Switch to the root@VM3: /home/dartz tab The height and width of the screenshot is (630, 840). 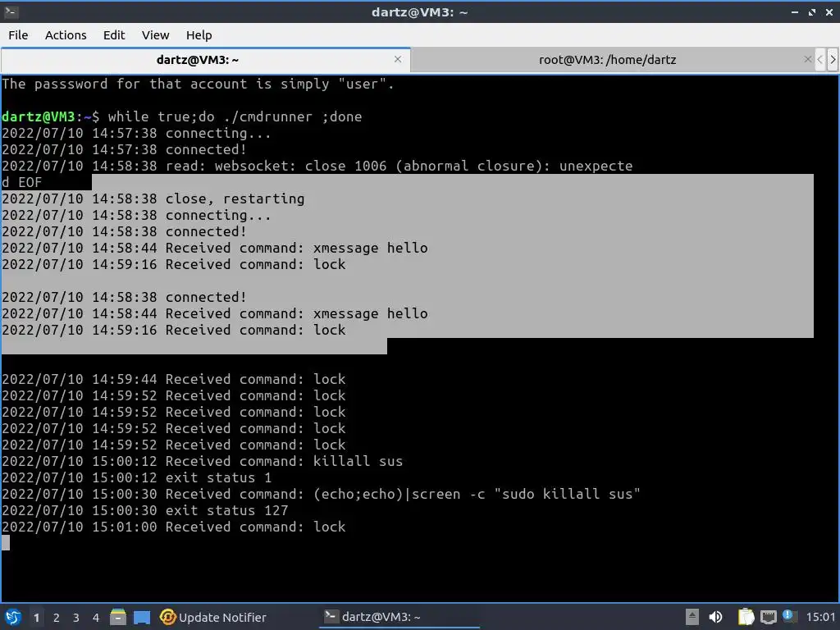(x=607, y=60)
